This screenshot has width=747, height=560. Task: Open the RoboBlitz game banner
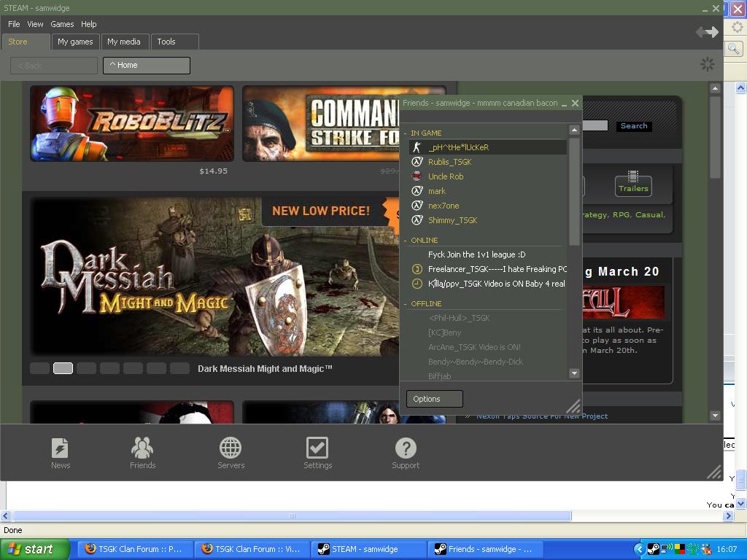pos(131,123)
